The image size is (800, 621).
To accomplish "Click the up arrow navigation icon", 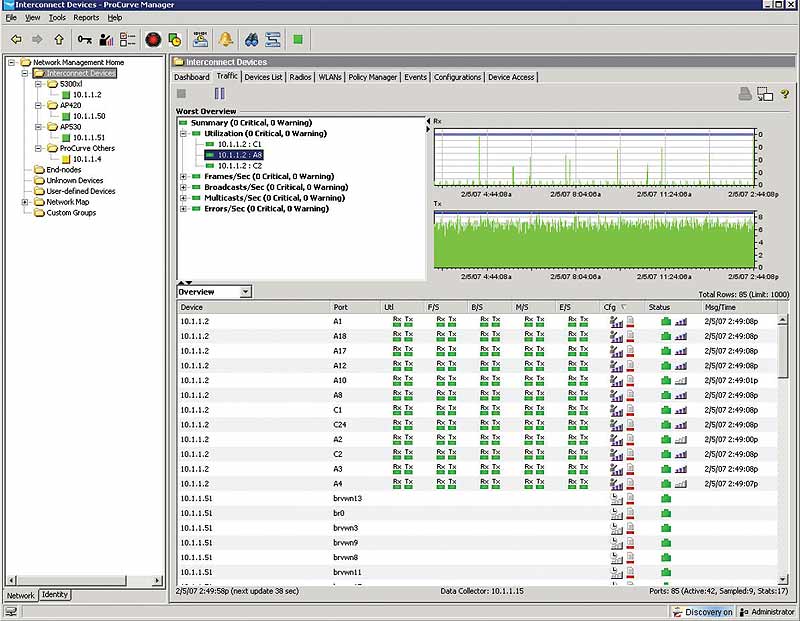I will 59,40.
